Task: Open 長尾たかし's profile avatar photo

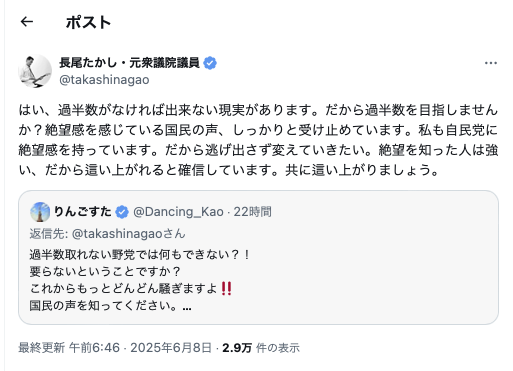Action: [35, 71]
